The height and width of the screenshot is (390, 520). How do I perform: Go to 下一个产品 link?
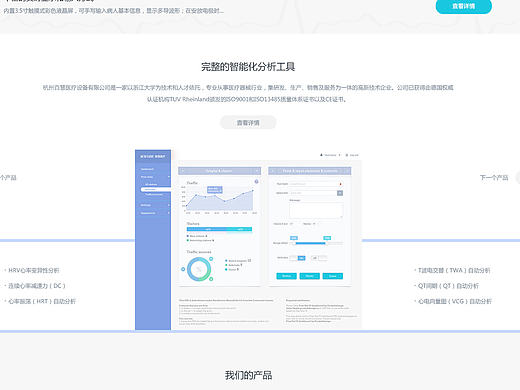[x=494, y=178]
